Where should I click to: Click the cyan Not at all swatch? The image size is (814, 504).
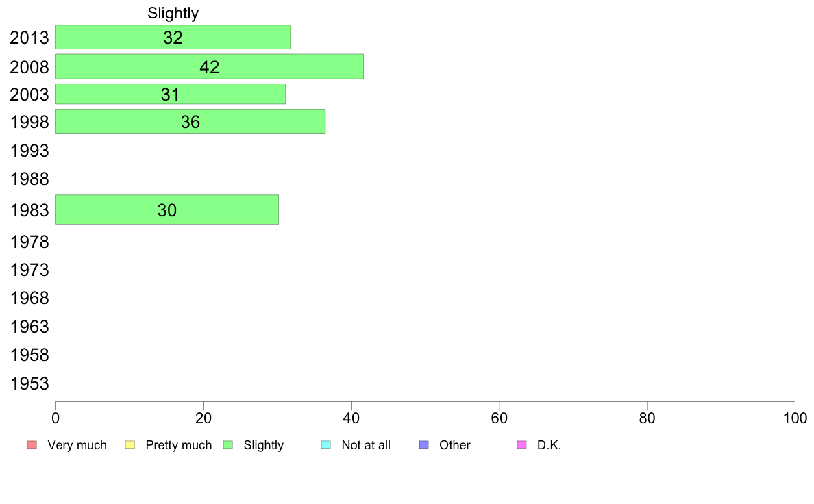pos(326,445)
